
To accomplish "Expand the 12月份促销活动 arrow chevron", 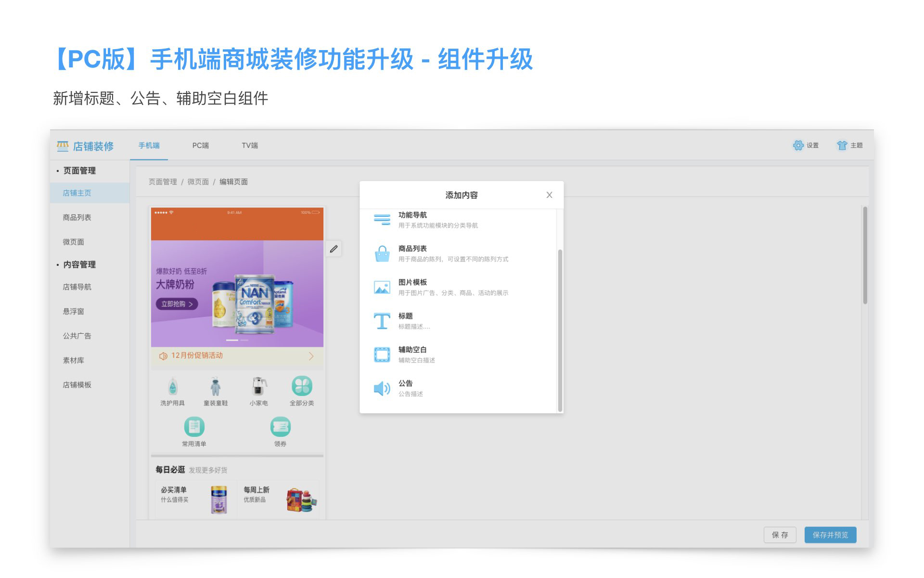I will [x=311, y=356].
